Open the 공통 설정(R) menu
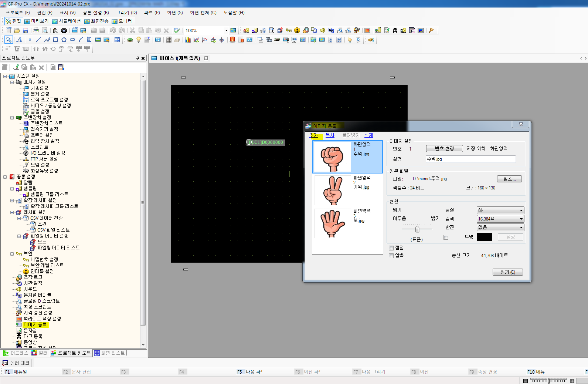Image resolution: width=588 pixels, height=384 pixels. point(96,13)
